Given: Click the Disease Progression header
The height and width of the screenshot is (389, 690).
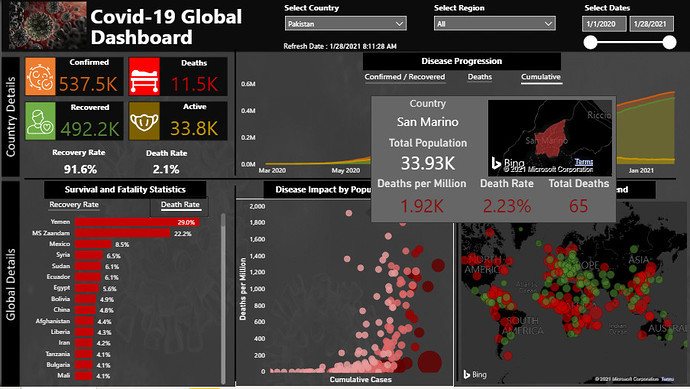Looking at the screenshot, I should coord(462,61).
